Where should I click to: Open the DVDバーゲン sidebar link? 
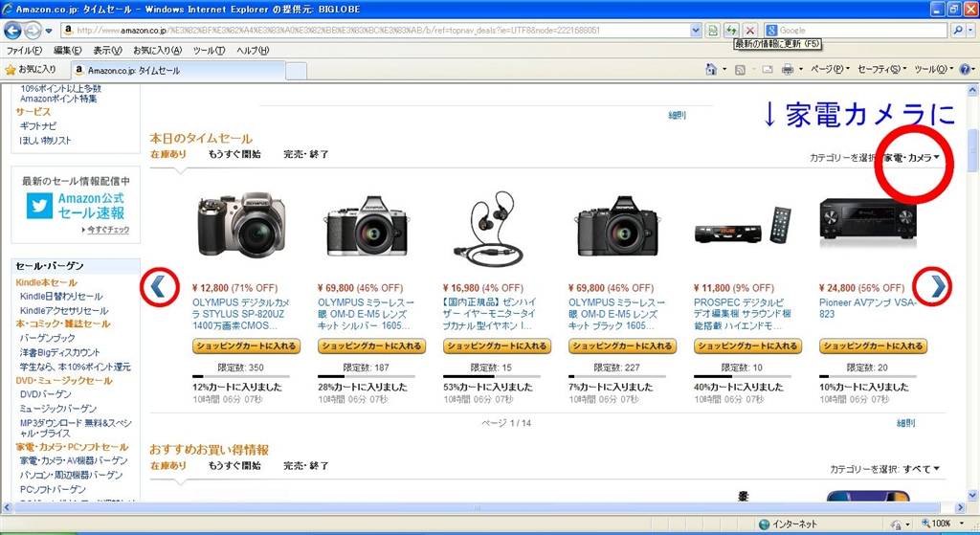[x=46, y=394]
